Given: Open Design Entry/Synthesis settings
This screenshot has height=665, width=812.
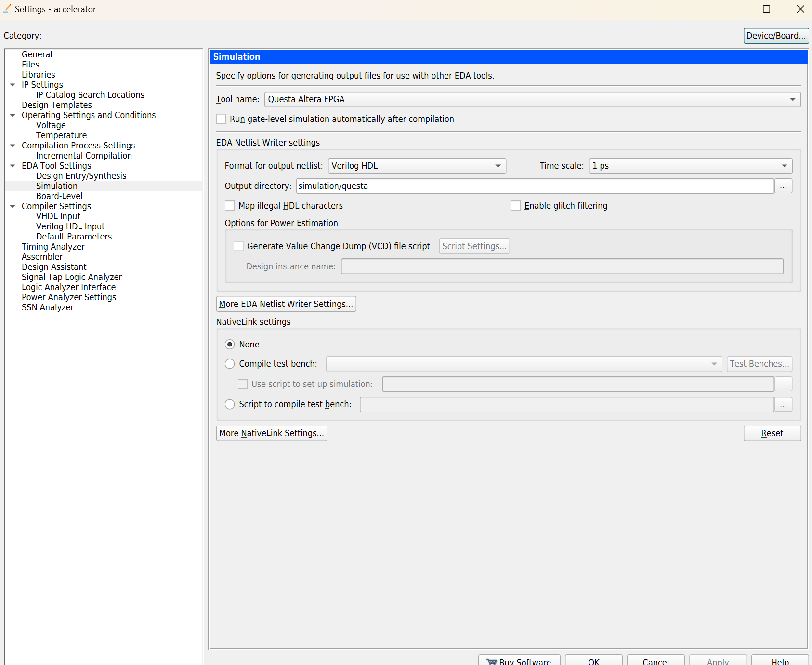Looking at the screenshot, I should point(81,176).
